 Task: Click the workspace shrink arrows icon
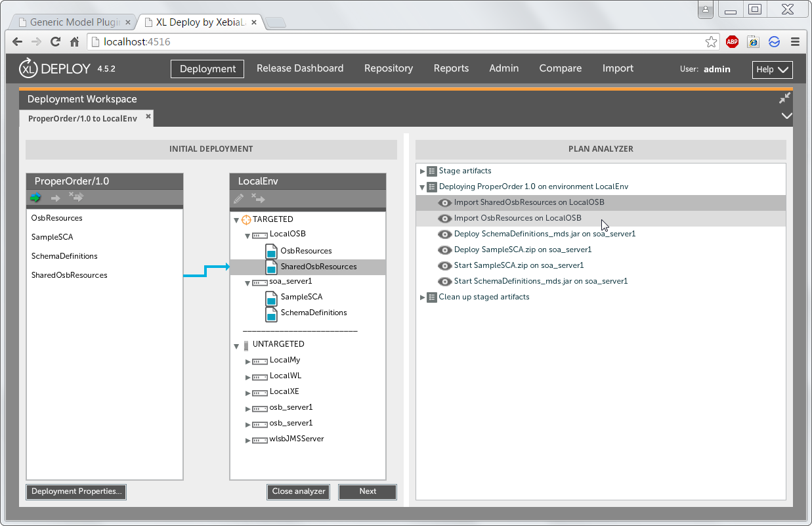(x=784, y=99)
